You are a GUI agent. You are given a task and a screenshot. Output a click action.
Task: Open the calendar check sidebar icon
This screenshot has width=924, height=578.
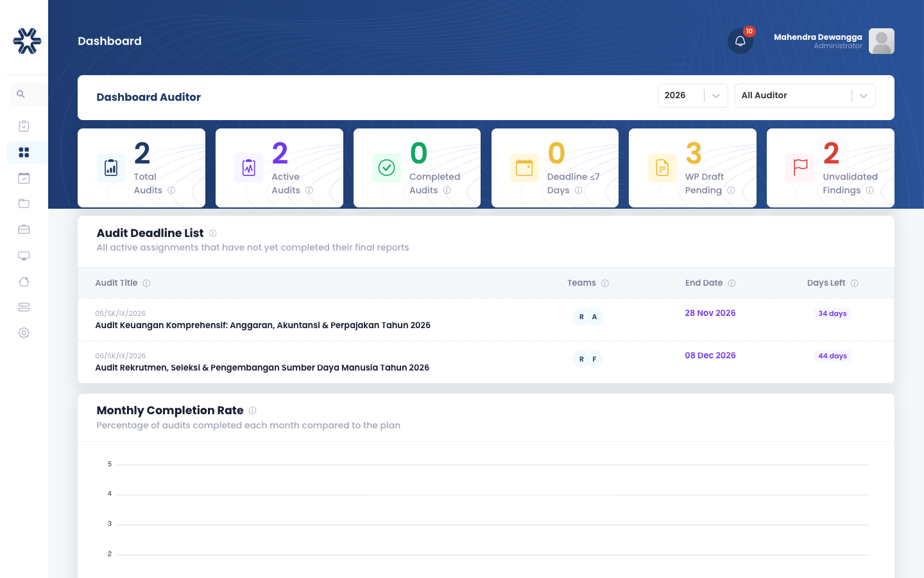(24, 178)
